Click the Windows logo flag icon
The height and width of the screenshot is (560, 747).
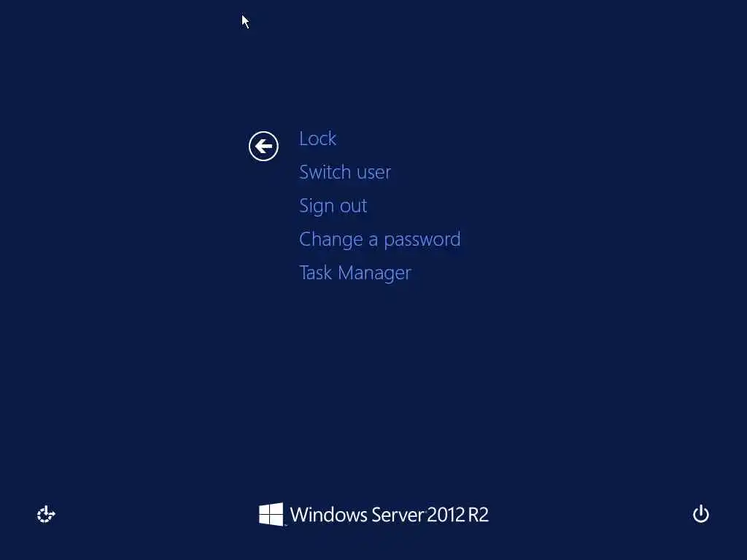click(x=271, y=514)
